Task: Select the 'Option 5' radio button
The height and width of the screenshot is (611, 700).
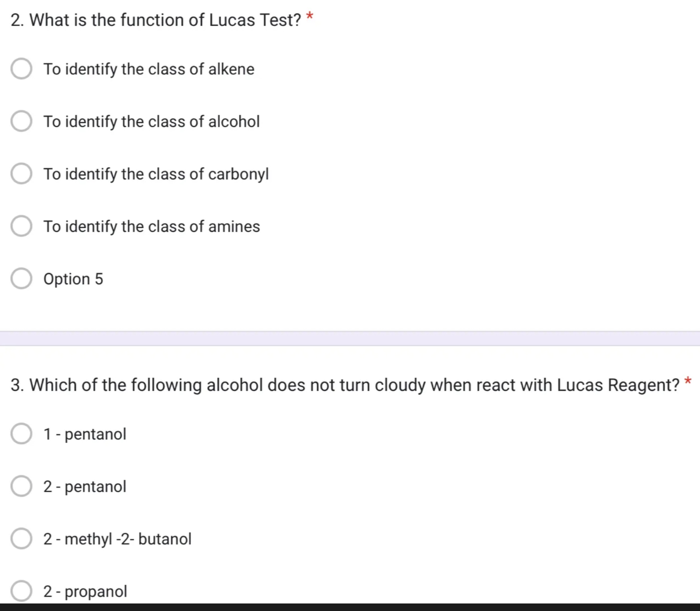Action: point(21,278)
